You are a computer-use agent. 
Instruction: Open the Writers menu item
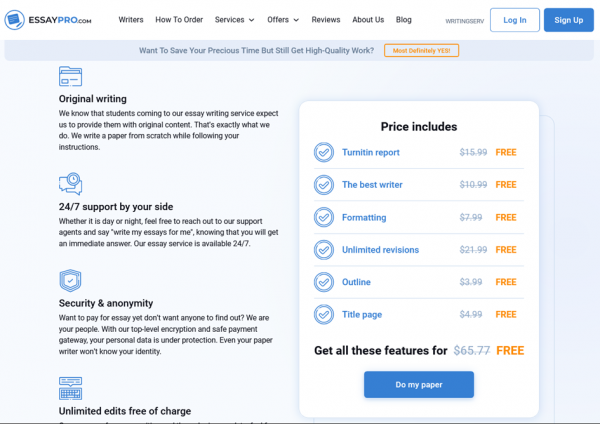[x=130, y=20]
